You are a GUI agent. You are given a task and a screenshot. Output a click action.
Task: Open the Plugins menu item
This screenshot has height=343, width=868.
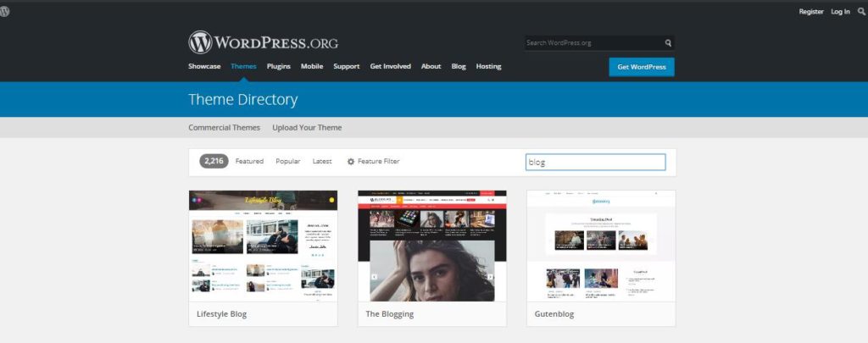[x=278, y=66]
